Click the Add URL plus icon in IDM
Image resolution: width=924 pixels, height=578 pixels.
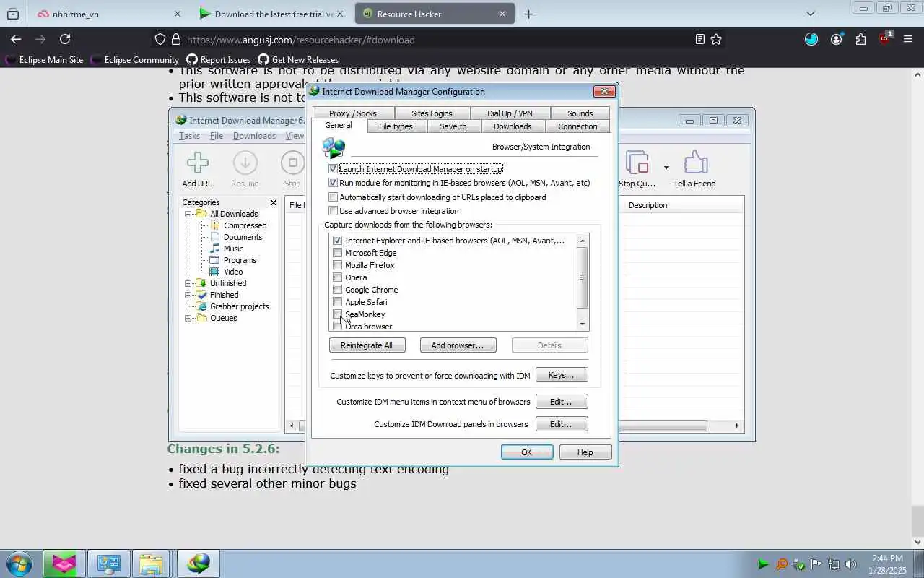pyautogui.click(x=197, y=163)
